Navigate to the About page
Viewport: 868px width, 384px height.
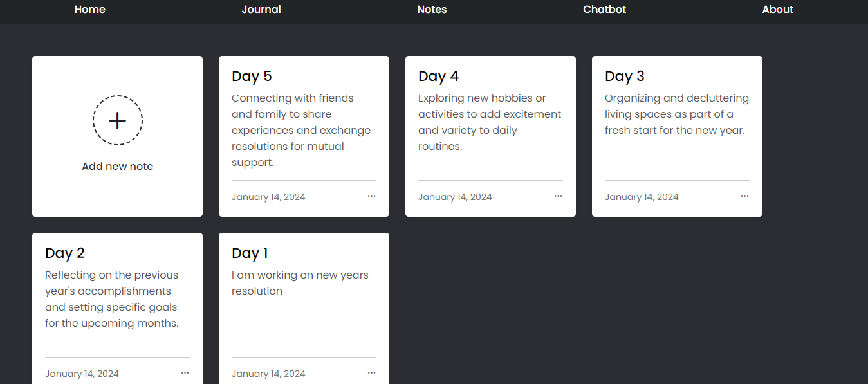point(777,9)
